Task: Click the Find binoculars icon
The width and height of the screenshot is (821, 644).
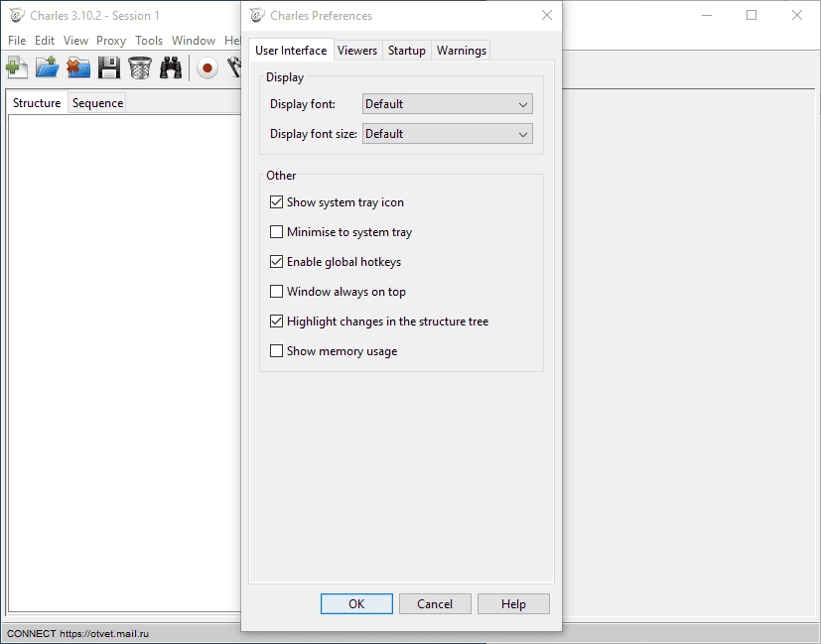Action: pos(171,68)
